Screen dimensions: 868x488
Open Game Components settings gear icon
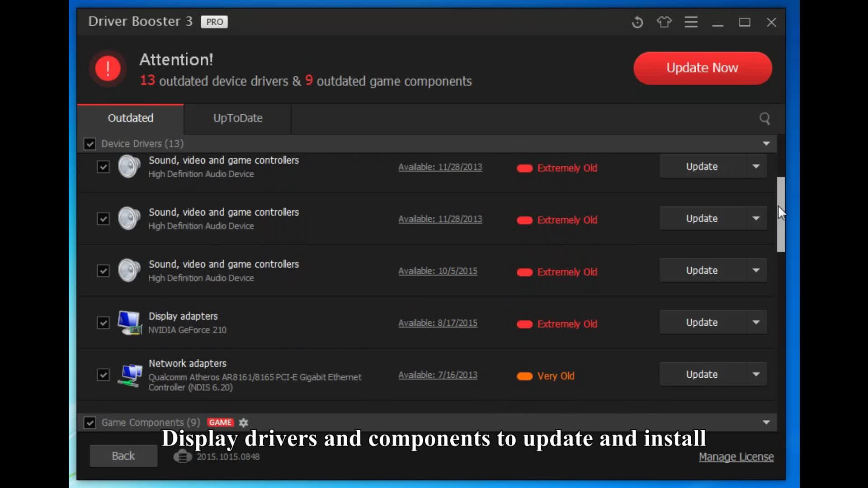[244, 422]
